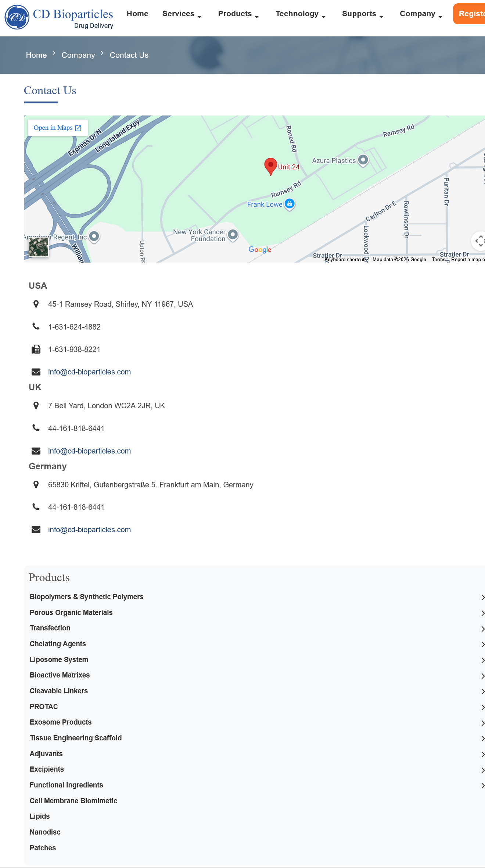The image size is (485, 868).
Task: Select the Azura Plastics map marker
Action: click(x=363, y=160)
